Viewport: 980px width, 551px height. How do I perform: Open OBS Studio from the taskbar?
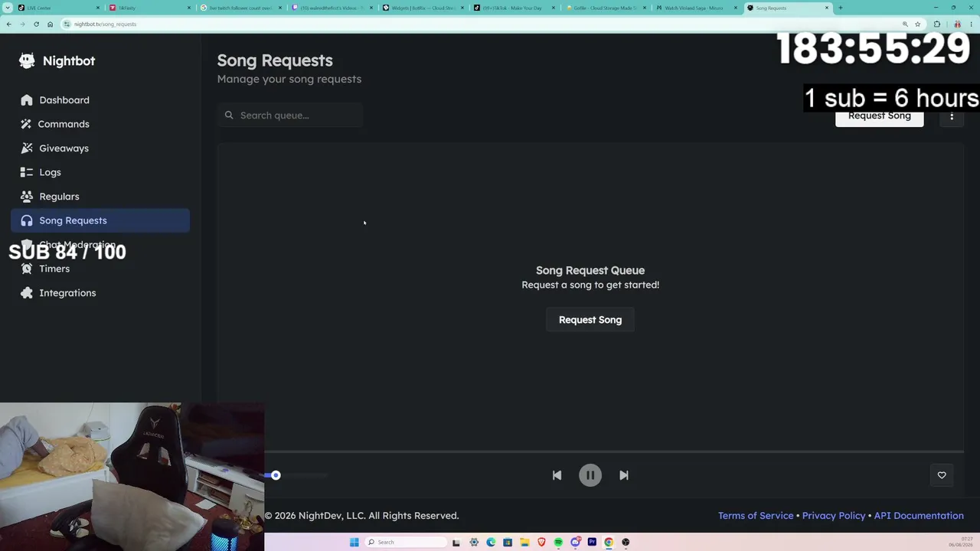click(626, 543)
